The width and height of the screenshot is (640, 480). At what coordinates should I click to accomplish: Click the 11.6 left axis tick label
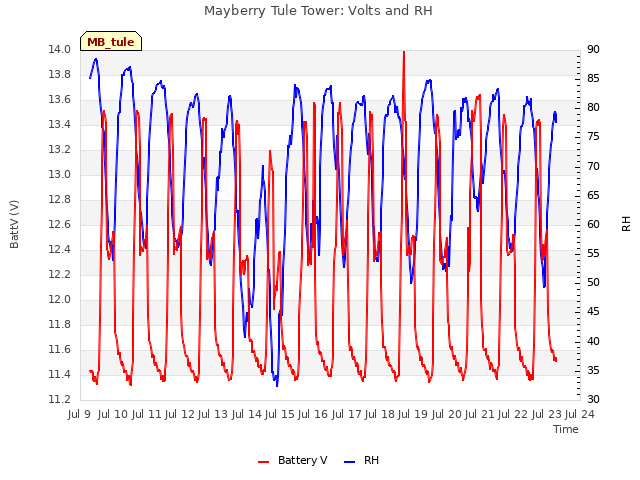[59, 349]
